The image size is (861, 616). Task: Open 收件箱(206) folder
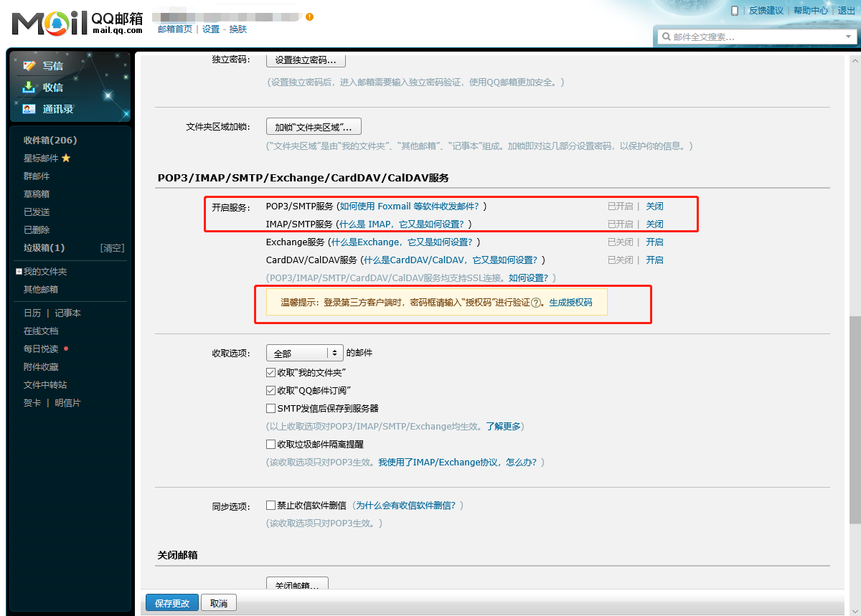coord(50,141)
